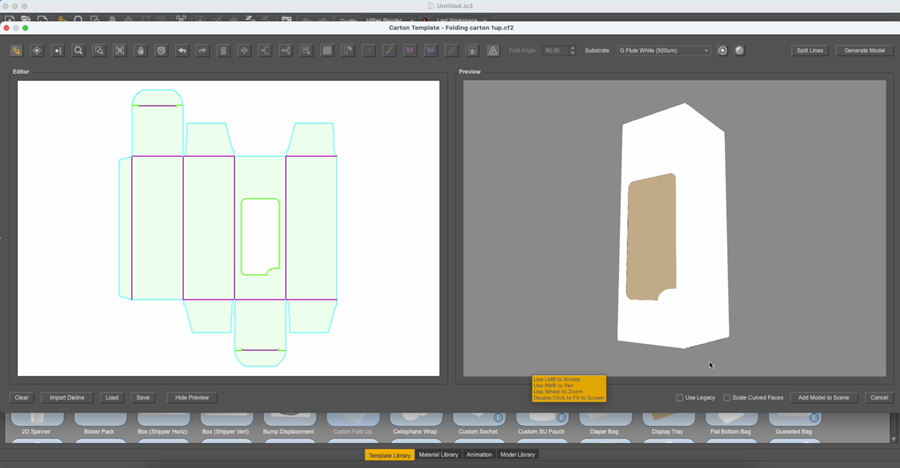Click the trash delete icon
This screenshot has width=900, height=468.
point(223,51)
